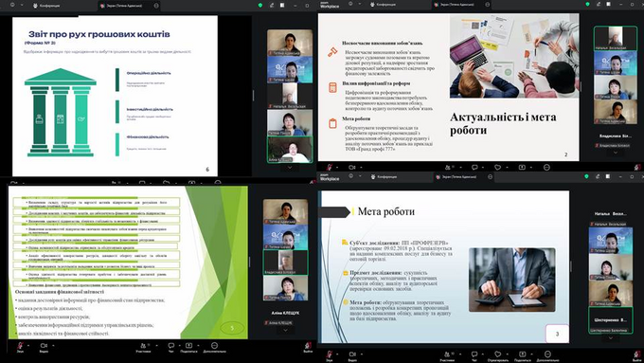The height and width of the screenshot is (363, 644).
Task: Open Дополнительно in the green-slide window toolbar
Action: (214, 348)
